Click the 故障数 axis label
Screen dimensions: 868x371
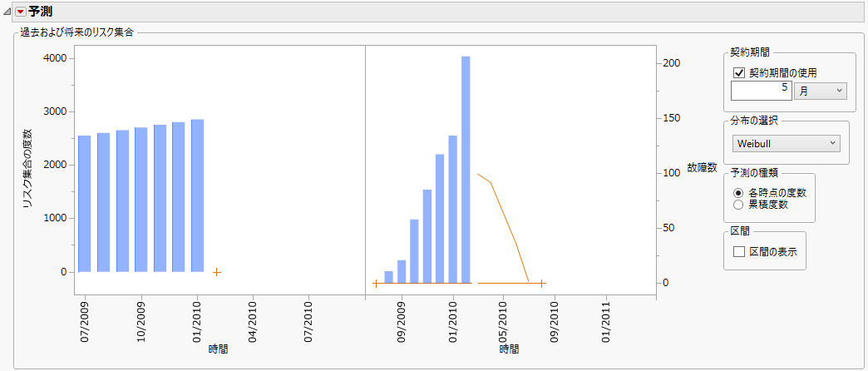click(x=702, y=167)
